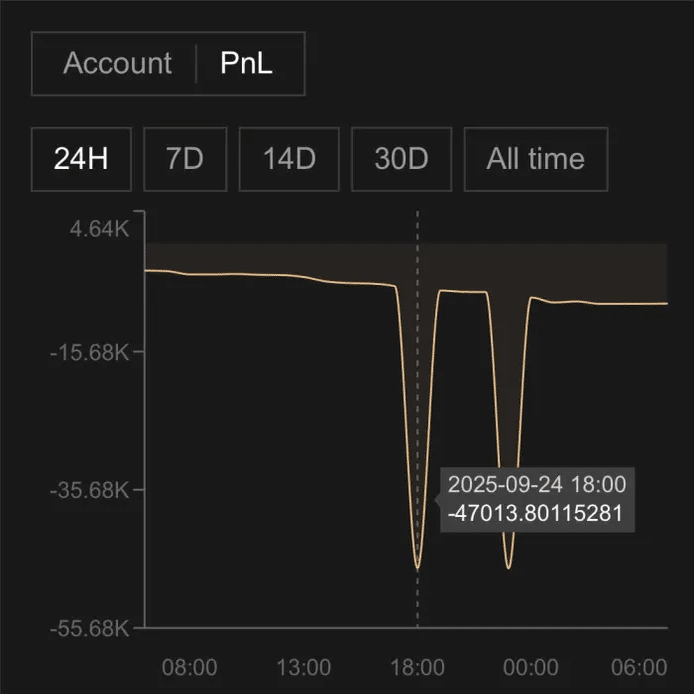The width and height of the screenshot is (694, 694).
Task: Click the 13:00 x-axis label
Action: (x=304, y=667)
